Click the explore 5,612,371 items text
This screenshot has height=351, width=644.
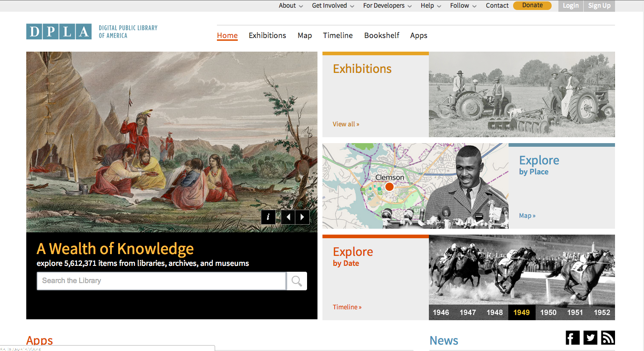click(x=143, y=263)
